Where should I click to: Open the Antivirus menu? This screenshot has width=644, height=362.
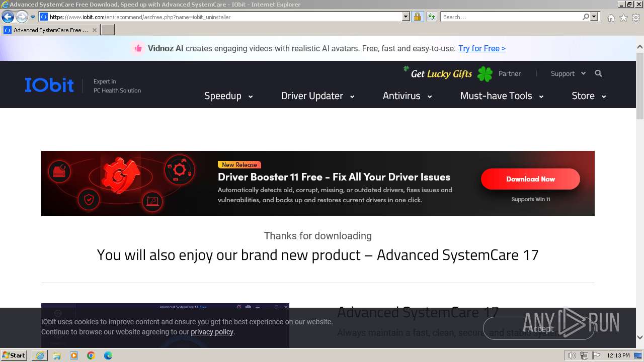tap(407, 96)
